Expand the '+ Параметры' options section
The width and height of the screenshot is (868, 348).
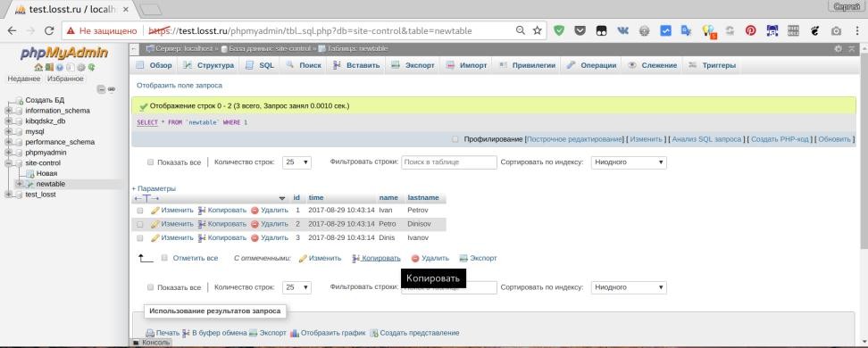(154, 188)
